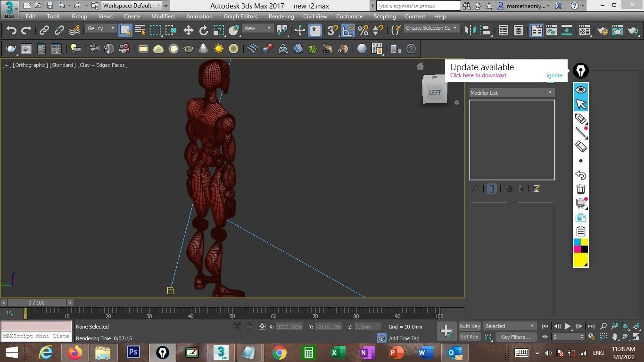Click here to download update link
Screen dimensions: 644x362
(478, 75)
